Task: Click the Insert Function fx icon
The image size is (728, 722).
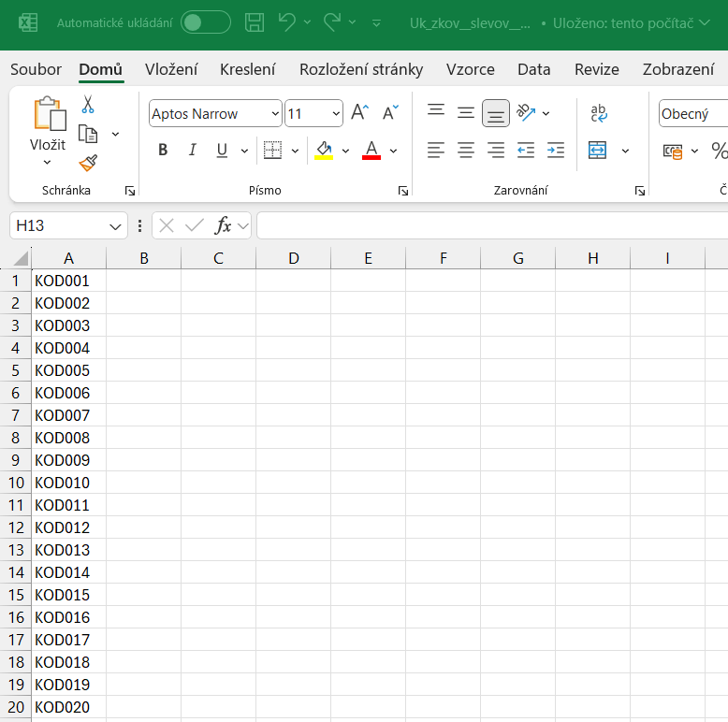Action: [223, 225]
